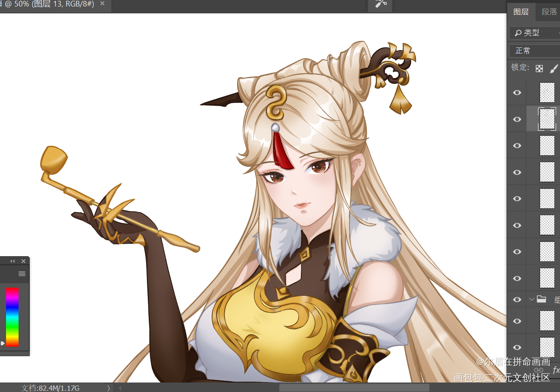Click the white triangle handle beside the hue bar
Viewport: 560px width, 392px height.
pos(3,343)
